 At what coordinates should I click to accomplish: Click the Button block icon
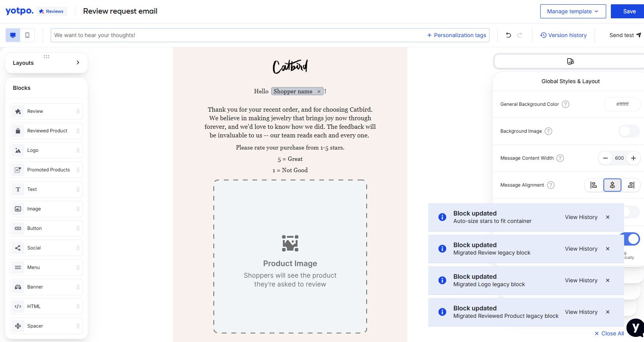point(18,228)
